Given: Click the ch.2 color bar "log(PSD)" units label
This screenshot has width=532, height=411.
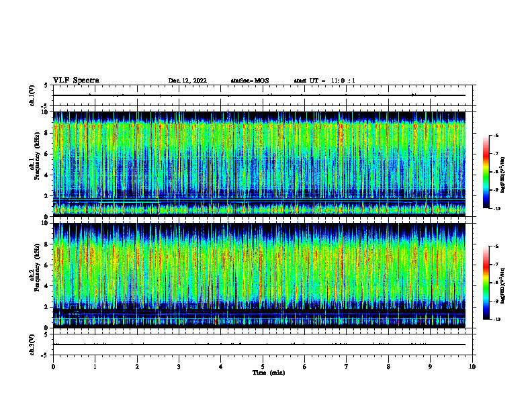Looking at the screenshot, I should (x=503, y=286).
